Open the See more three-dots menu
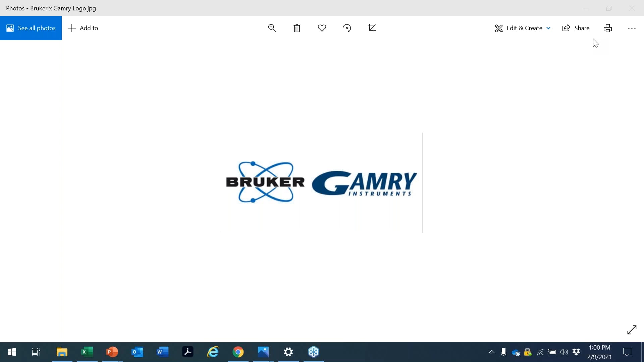 pos(632,28)
